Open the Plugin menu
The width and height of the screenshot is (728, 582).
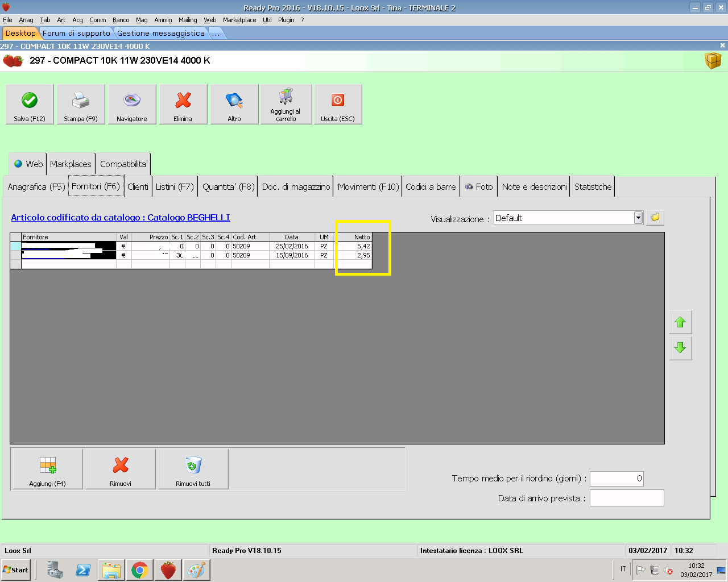tap(286, 20)
